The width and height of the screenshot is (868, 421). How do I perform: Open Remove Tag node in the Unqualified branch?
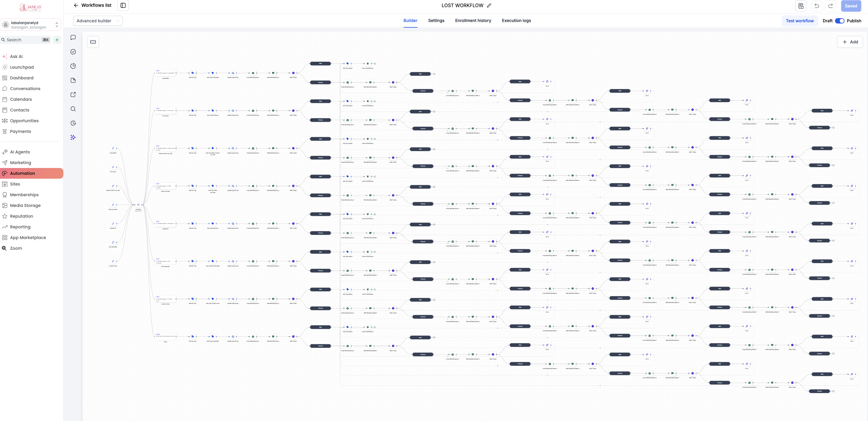tap(192, 73)
